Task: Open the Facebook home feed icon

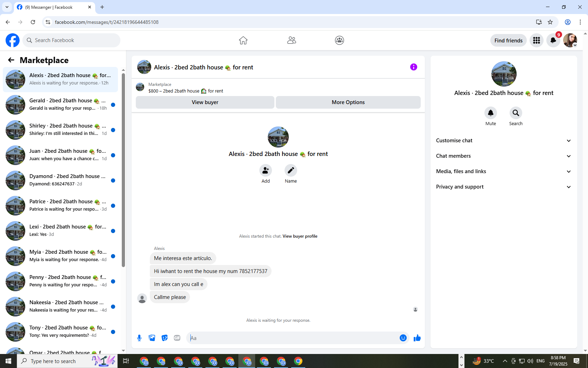Action: point(243,40)
